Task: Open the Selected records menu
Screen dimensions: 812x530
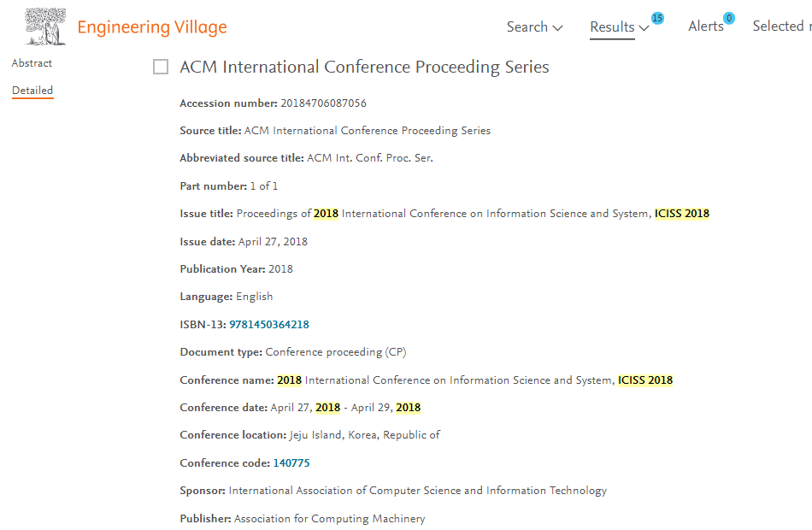Action: pyautogui.click(x=781, y=26)
